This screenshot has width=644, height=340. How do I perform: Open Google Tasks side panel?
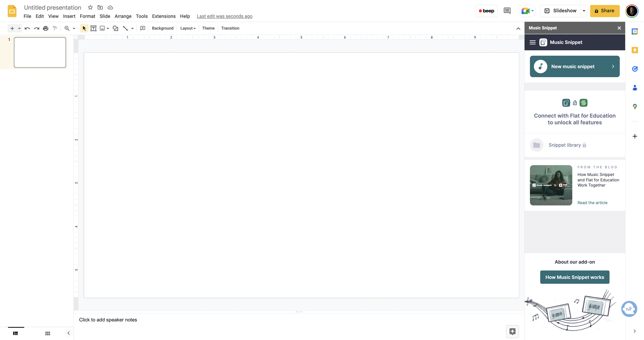click(635, 69)
